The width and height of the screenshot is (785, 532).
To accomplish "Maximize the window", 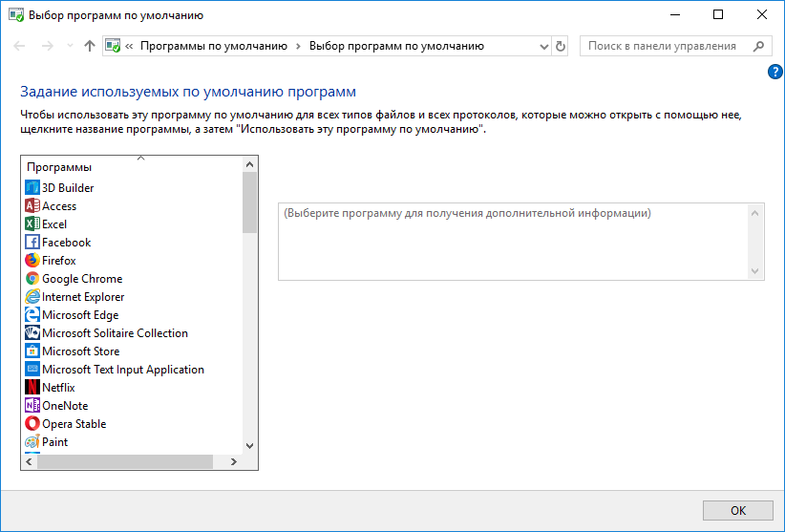I will pyautogui.click(x=718, y=14).
